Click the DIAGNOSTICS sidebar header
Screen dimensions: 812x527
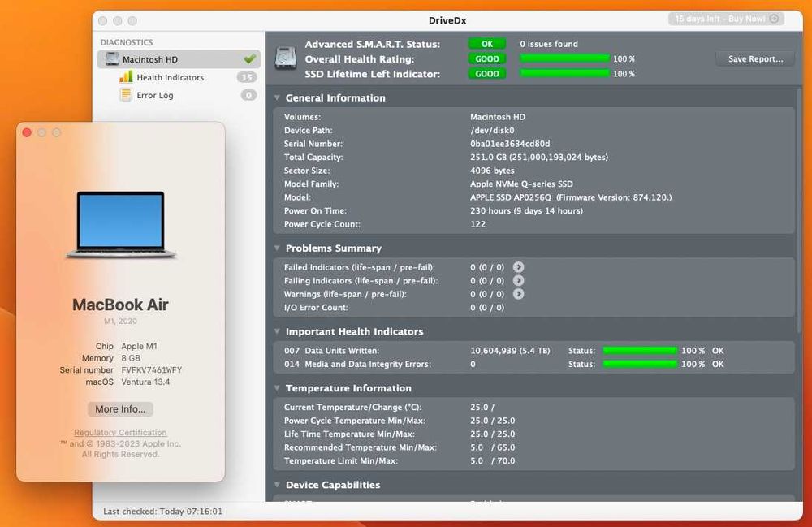127,42
